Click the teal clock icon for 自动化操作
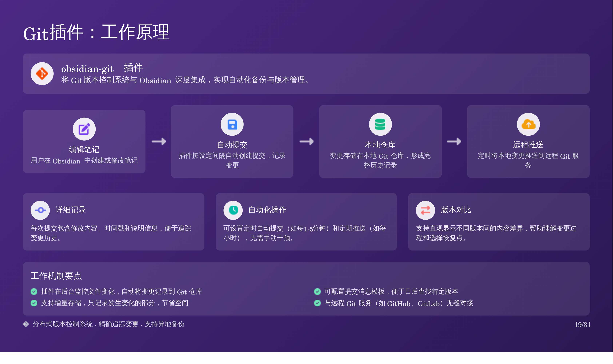 pyautogui.click(x=233, y=210)
